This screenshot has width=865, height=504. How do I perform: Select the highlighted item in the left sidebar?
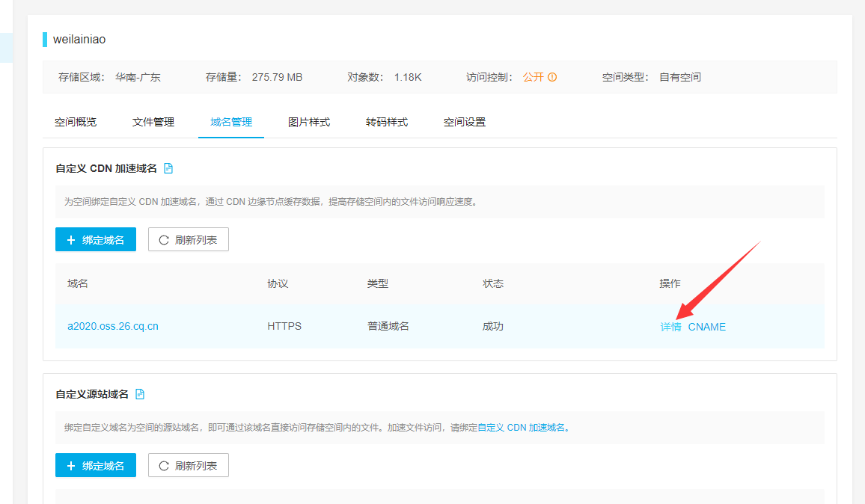6,47
